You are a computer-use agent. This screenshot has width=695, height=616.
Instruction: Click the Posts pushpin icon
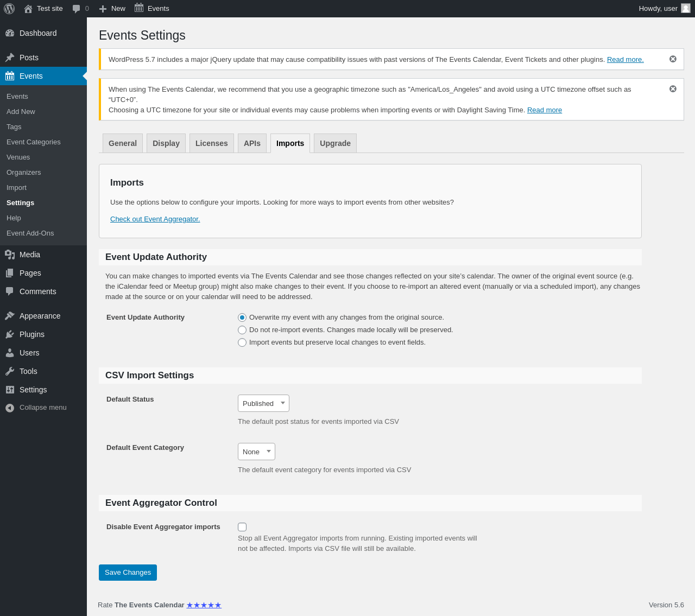tap(10, 58)
